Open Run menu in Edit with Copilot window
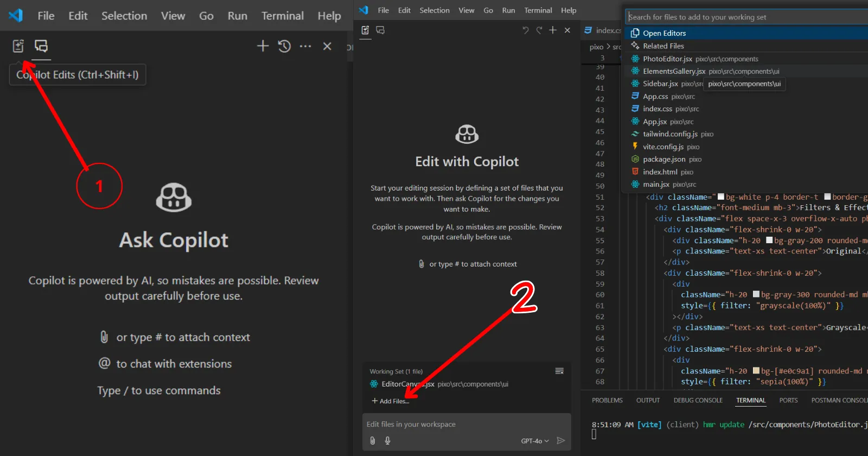This screenshot has height=456, width=868. point(508,10)
